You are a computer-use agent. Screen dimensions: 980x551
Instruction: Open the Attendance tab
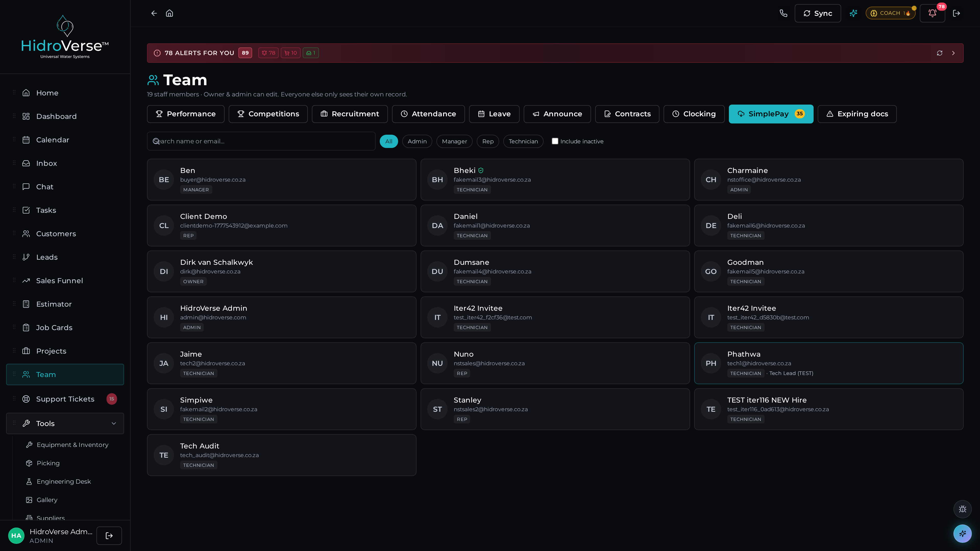[x=428, y=114]
